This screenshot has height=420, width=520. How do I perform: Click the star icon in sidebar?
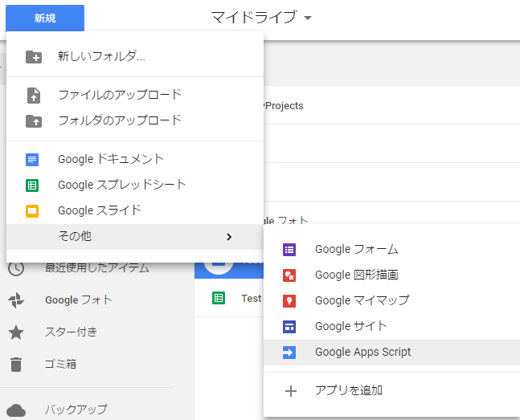(x=16, y=332)
